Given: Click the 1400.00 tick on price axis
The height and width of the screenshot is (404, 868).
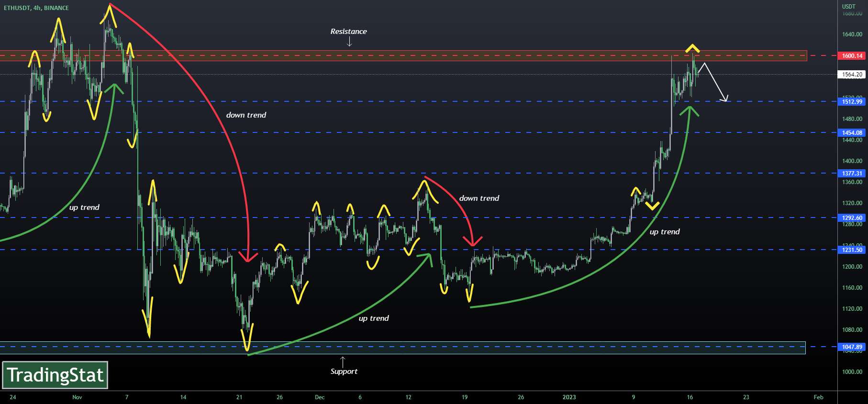Looking at the screenshot, I should pos(852,161).
